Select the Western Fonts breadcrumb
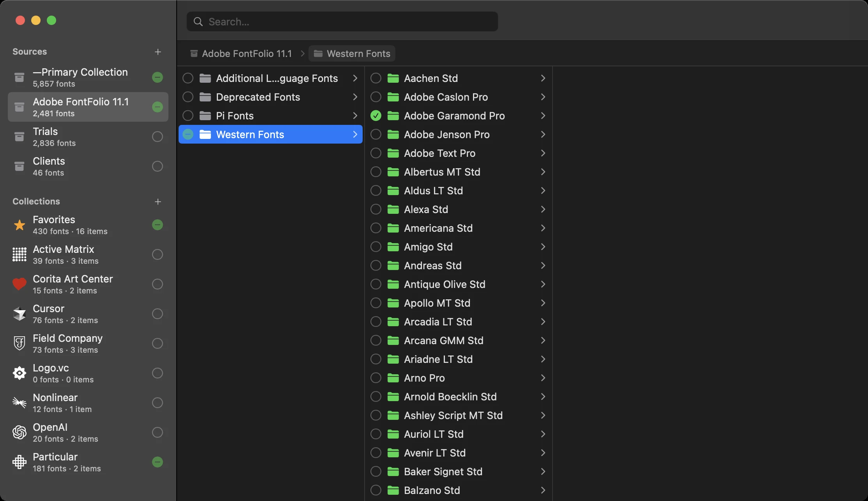This screenshot has height=501, width=868. (352, 53)
